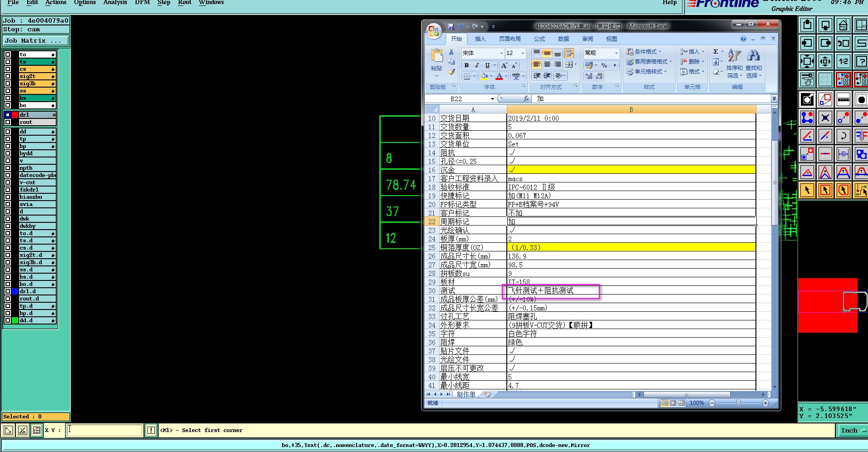Click the Italic icon in Excel

(477, 65)
